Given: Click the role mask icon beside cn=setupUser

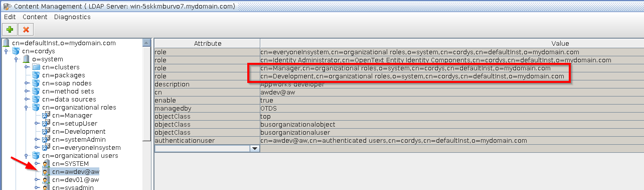Looking at the screenshot, I should [46, 124].
